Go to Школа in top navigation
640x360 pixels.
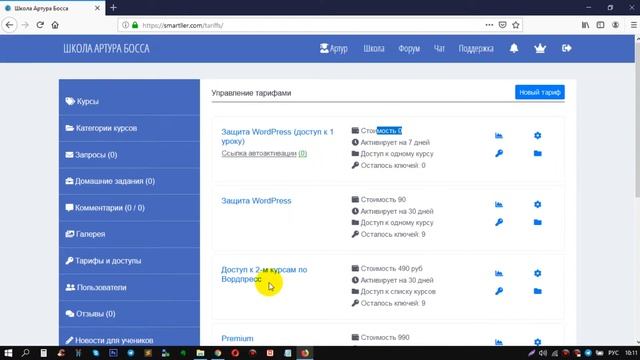374,49
